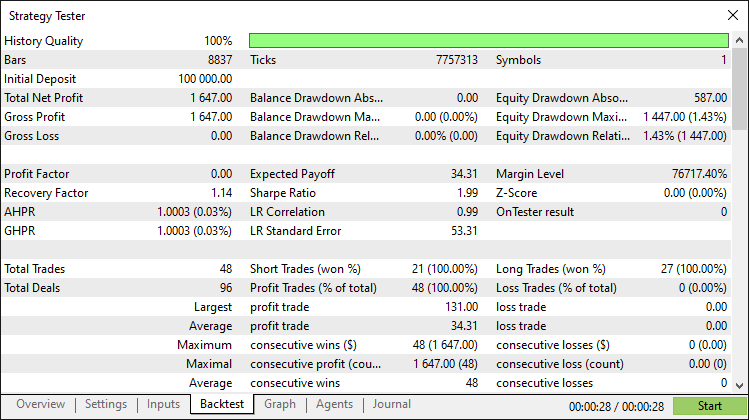Click the Sharpe Ratio value 1.99

coord(467,193)
